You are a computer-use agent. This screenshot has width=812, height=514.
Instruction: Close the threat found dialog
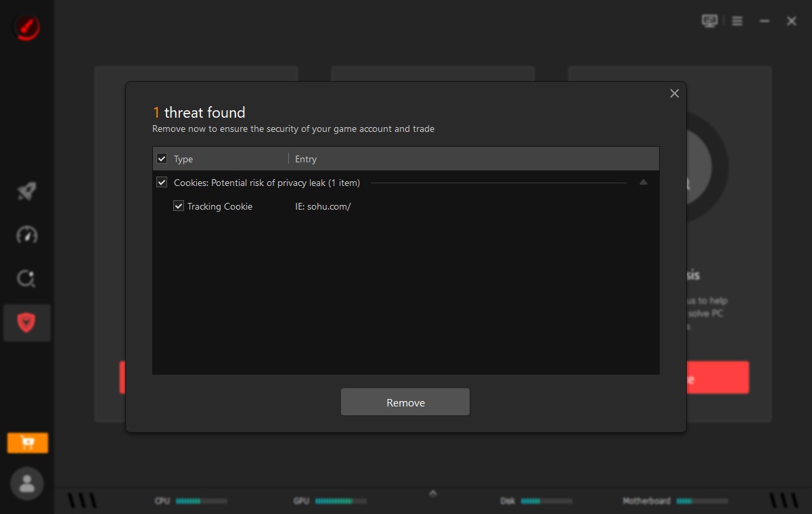tap(674, 93)
